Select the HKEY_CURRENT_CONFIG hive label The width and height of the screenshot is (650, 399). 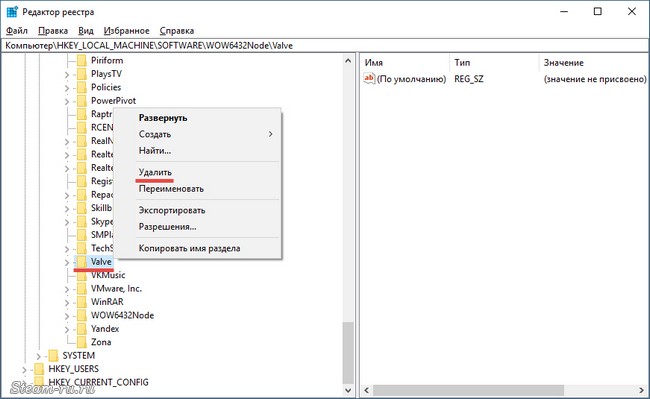98,382
